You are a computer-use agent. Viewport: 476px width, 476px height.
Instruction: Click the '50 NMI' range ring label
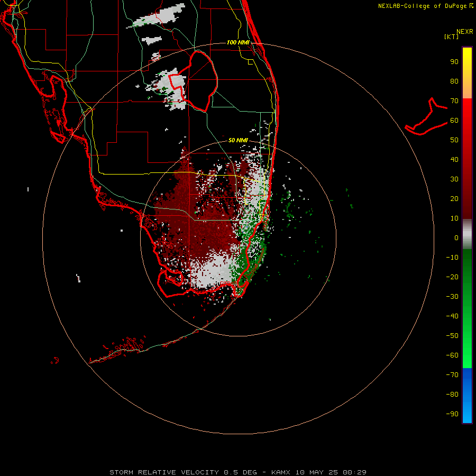pos(238,140)
